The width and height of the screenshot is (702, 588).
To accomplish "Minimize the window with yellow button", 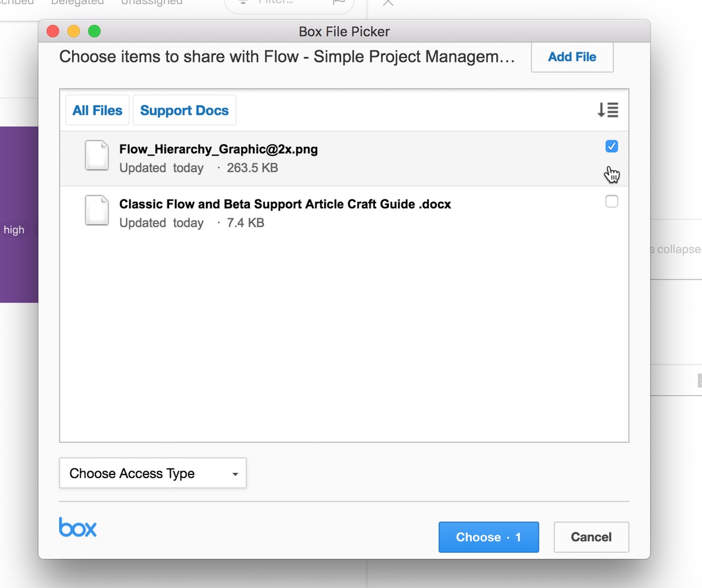I will (x=74, y=31).
